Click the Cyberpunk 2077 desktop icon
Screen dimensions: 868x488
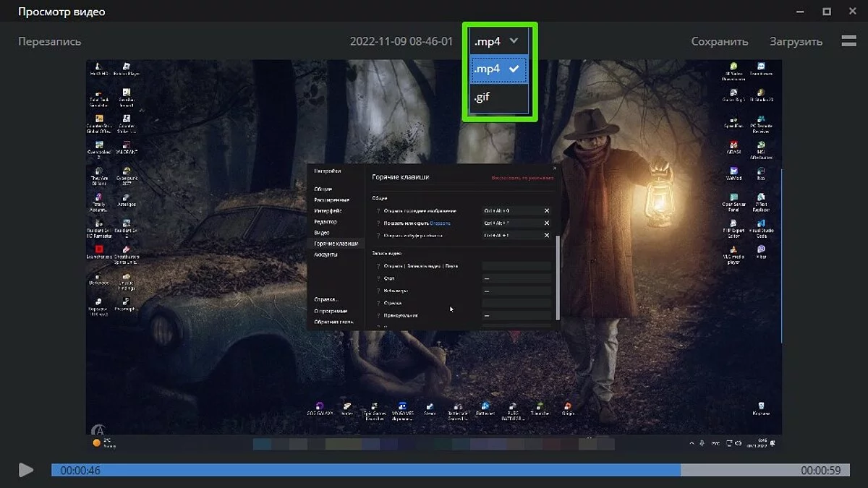[x=127, y=172]
